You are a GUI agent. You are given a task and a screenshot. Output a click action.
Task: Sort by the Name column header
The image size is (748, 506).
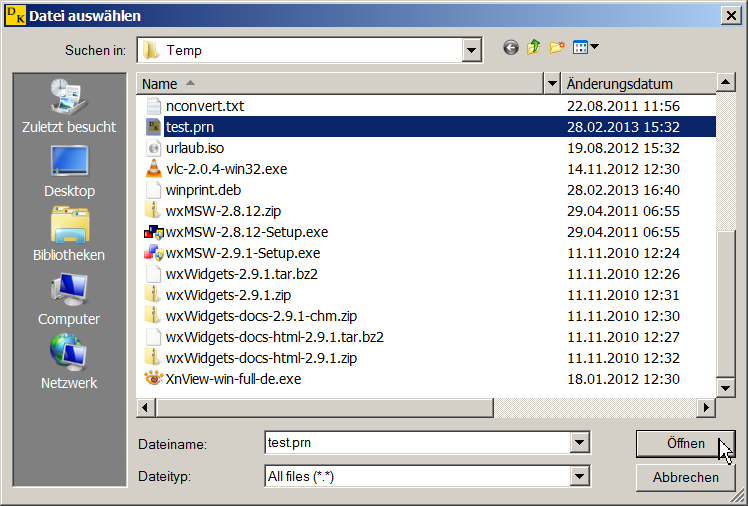point(340,84)
